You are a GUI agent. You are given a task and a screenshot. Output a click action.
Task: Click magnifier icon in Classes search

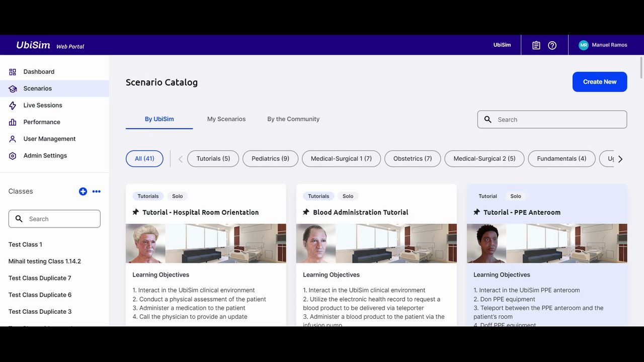coord(19,219)
